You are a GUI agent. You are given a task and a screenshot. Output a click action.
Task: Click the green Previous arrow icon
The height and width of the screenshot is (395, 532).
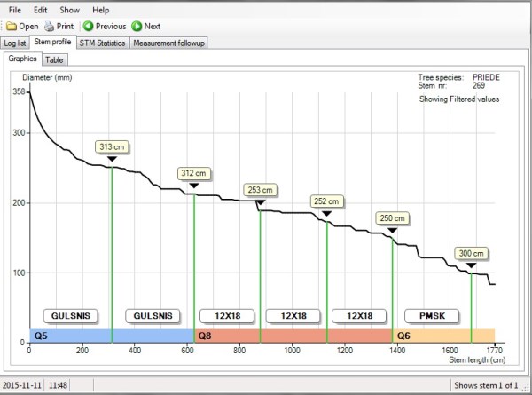tap(88, 27)
